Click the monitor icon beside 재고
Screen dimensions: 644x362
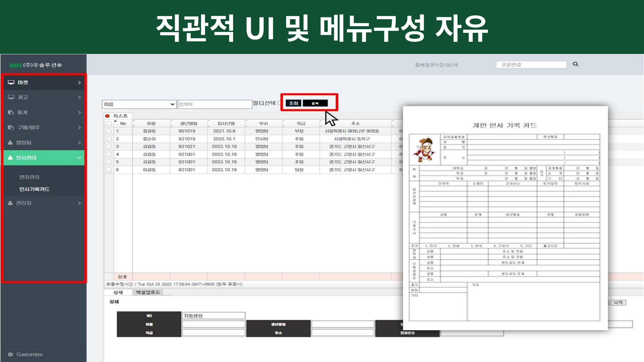click(11, 97)
